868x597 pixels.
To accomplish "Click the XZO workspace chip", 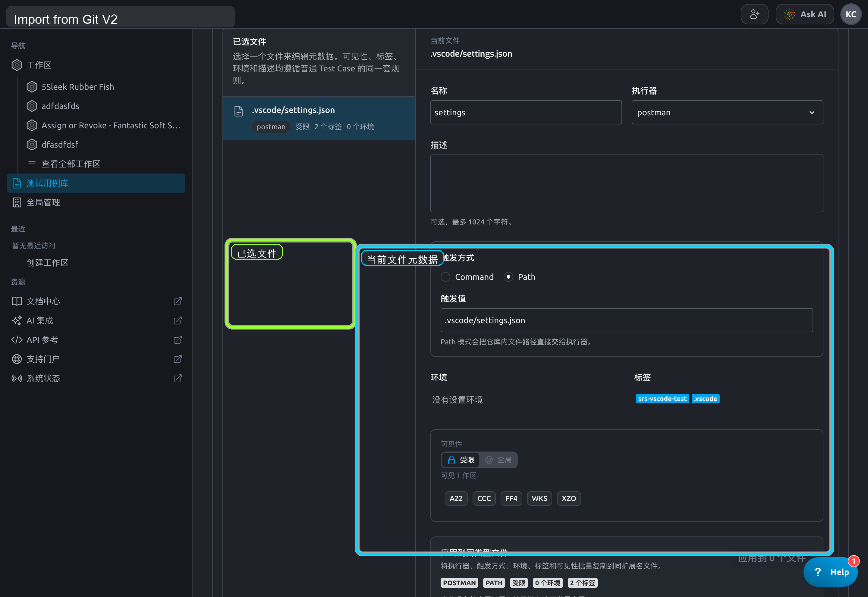I will click(x=568, y=498).
